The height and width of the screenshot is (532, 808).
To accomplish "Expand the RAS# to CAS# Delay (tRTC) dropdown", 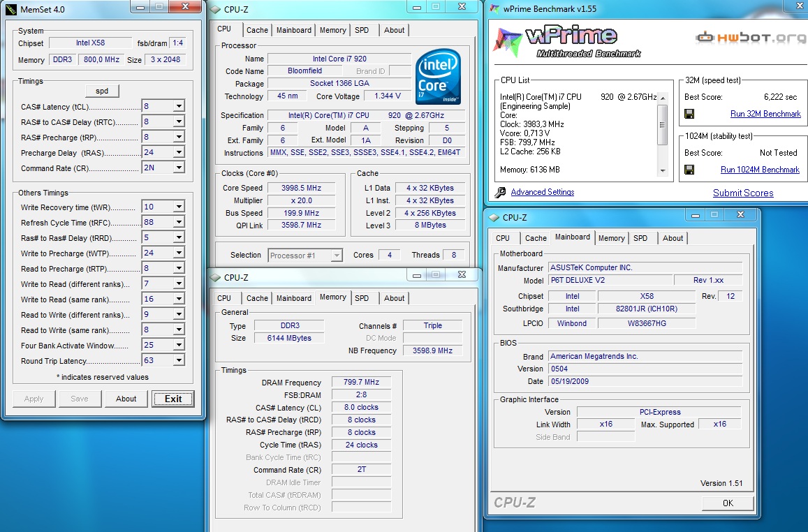I will (178, 121).
